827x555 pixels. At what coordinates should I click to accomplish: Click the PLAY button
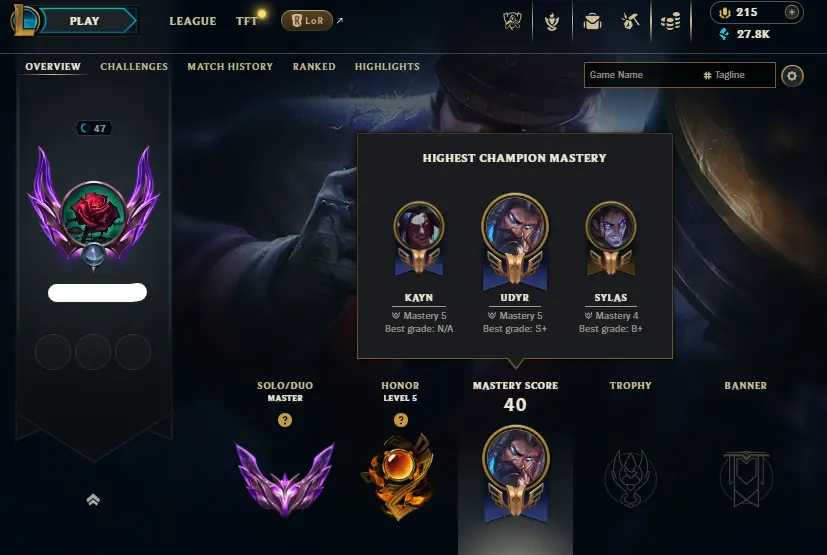pyautogui.click(x=87, y=21)
